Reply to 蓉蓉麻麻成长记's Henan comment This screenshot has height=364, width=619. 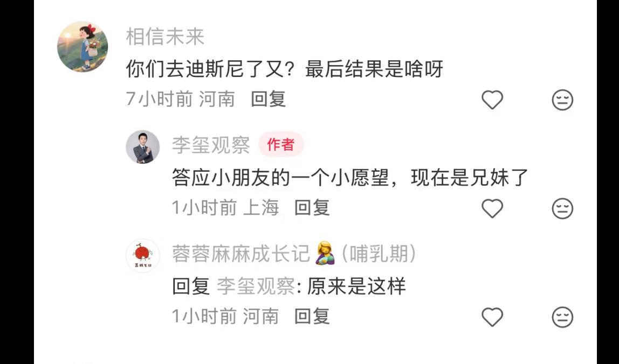point(312,316)
